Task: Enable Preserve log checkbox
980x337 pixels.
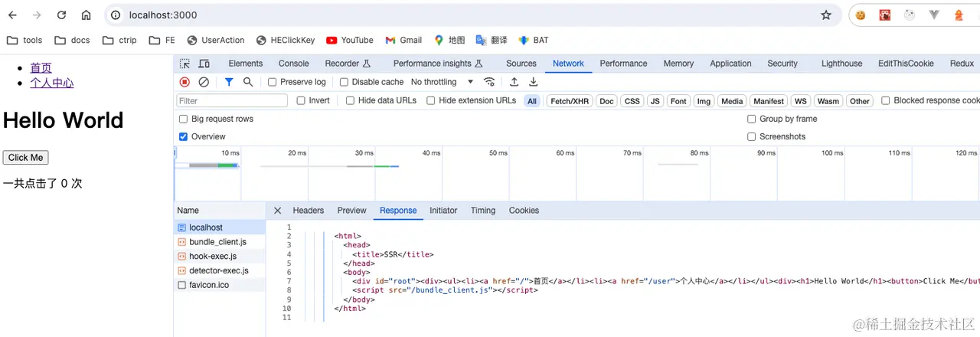Action: (272, 82)
